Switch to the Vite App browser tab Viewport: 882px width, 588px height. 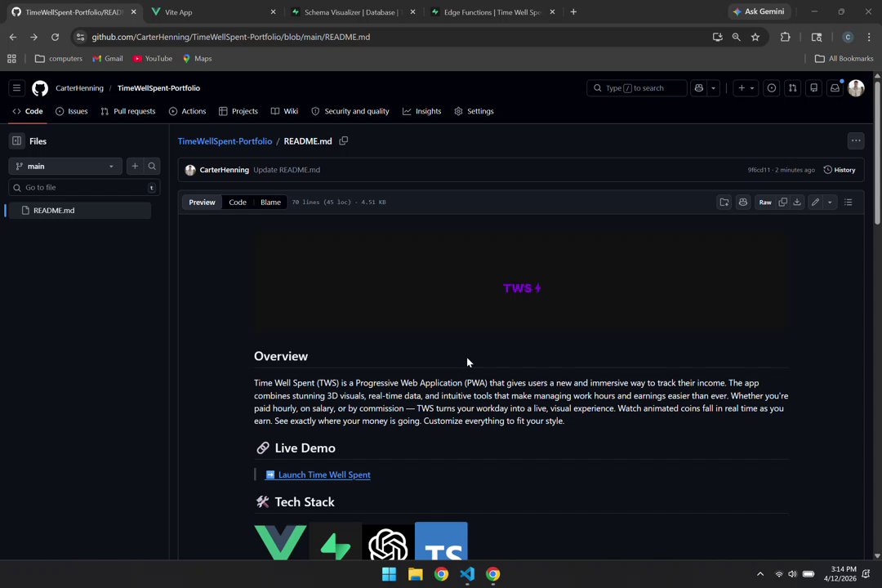pos(212,11)
